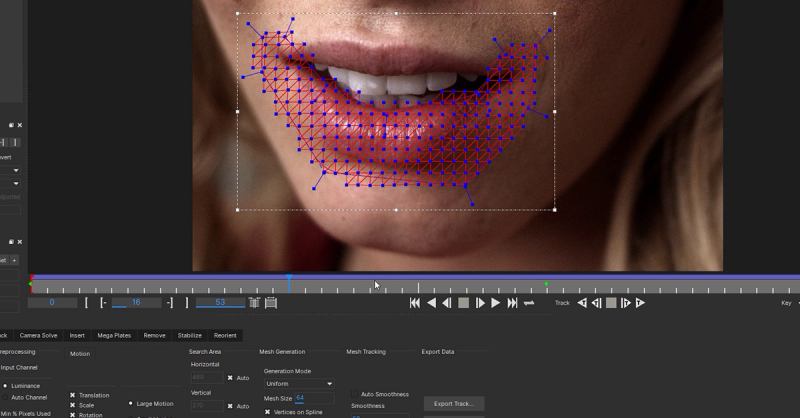Click the Export Track button

(454, 404)
